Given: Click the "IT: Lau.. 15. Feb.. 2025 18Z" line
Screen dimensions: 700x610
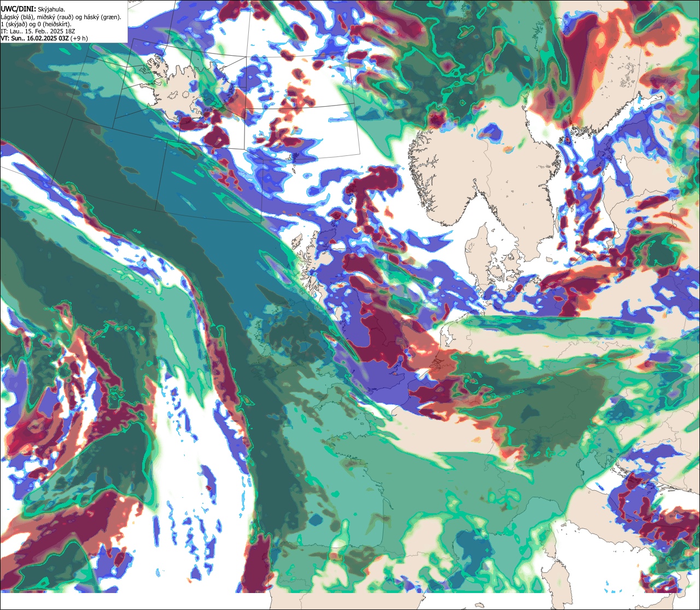Looking at the screenshot, I should [x=38, y=32].
